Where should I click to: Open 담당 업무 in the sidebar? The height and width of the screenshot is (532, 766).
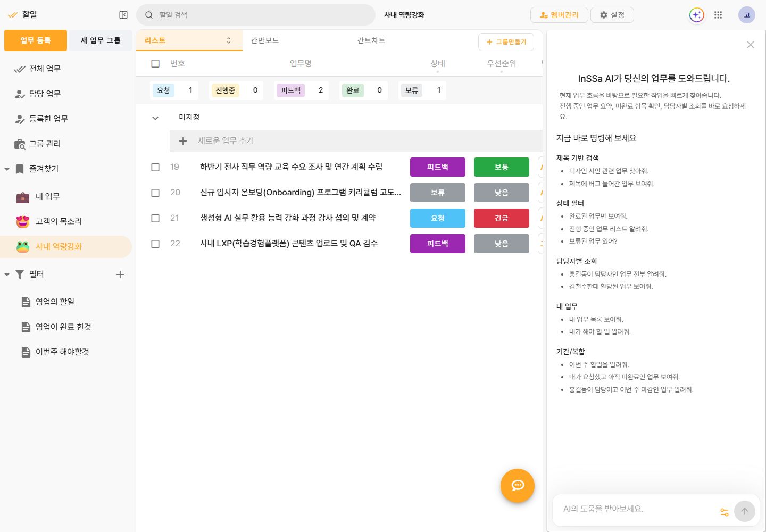point(66,94)
